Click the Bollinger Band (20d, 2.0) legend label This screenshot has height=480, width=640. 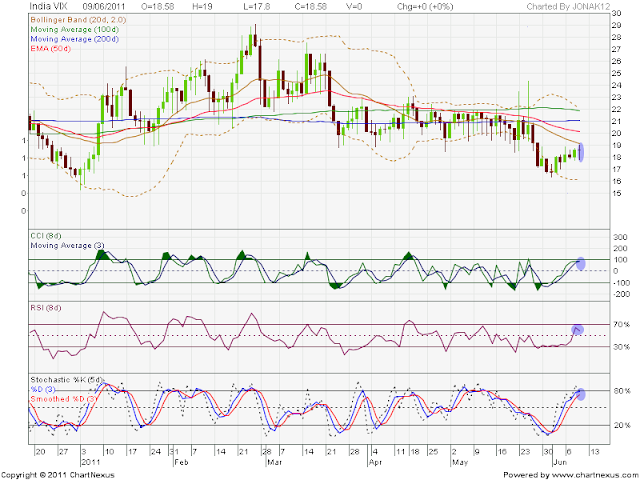(x=78, y=20)
